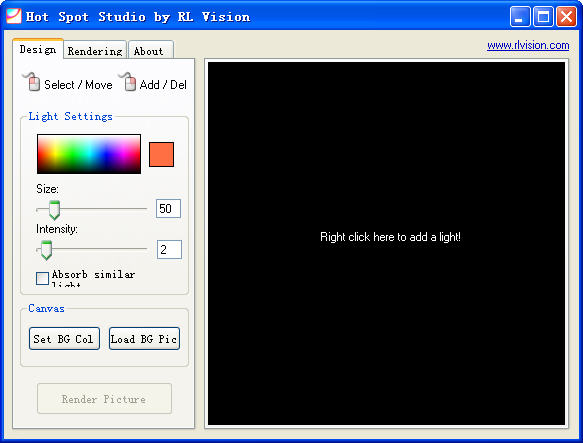Click the Intensity slider thumb

46,250
